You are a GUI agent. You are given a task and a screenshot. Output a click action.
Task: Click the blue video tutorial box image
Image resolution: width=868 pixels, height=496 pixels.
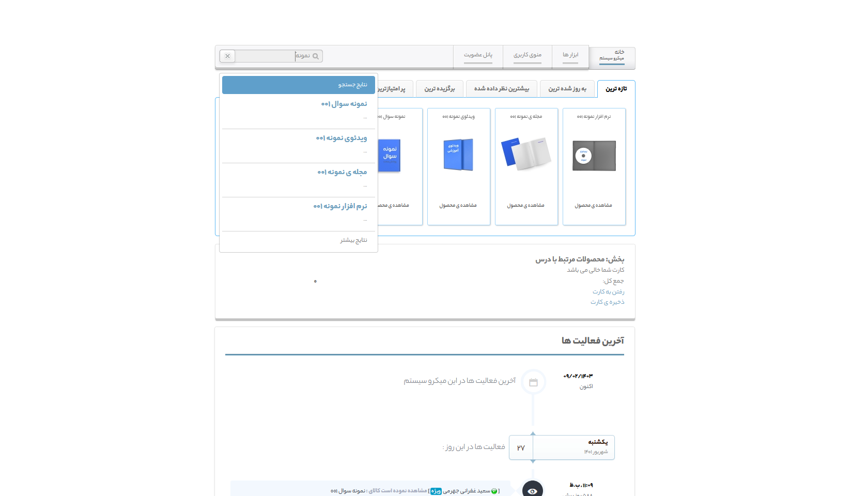click(458, 154)
